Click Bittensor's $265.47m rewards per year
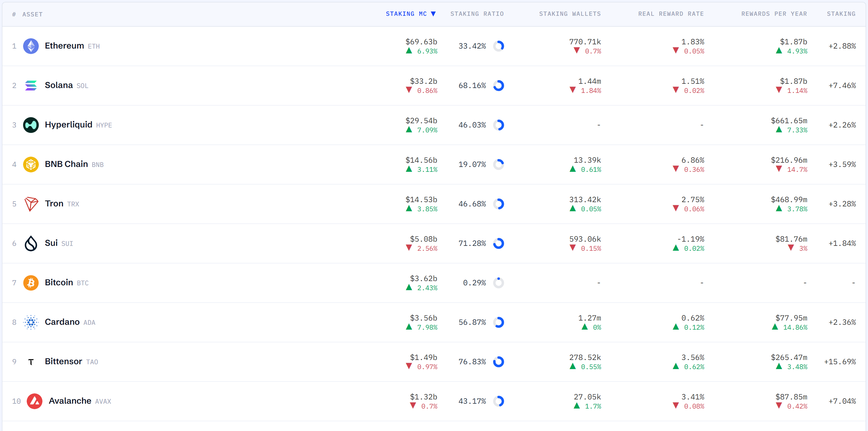868x431 pixels. click(789, 358)
